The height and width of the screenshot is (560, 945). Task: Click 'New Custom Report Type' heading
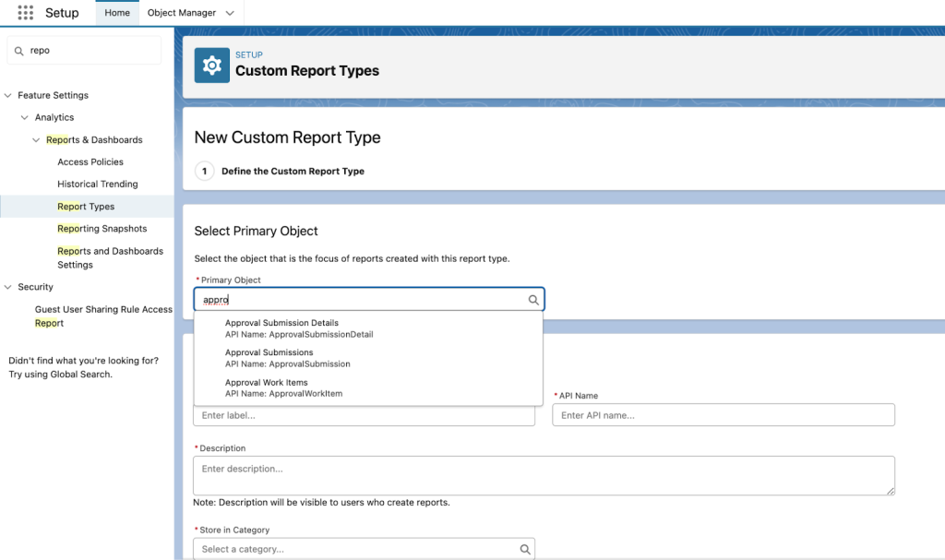pos(288,137)
